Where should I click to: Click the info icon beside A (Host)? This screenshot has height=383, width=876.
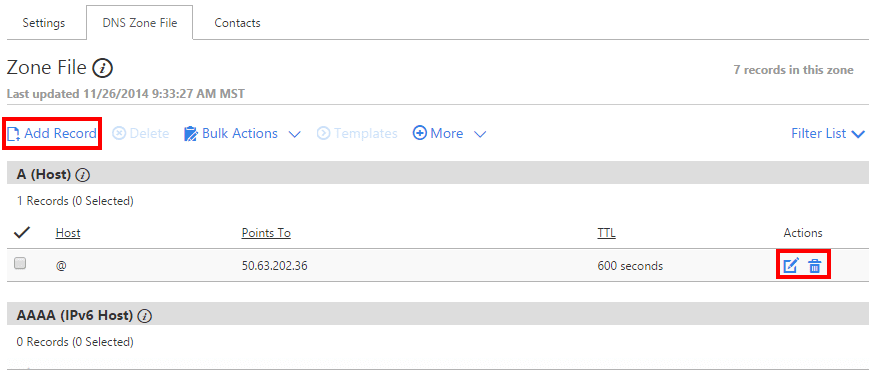[x=83, y=175]
